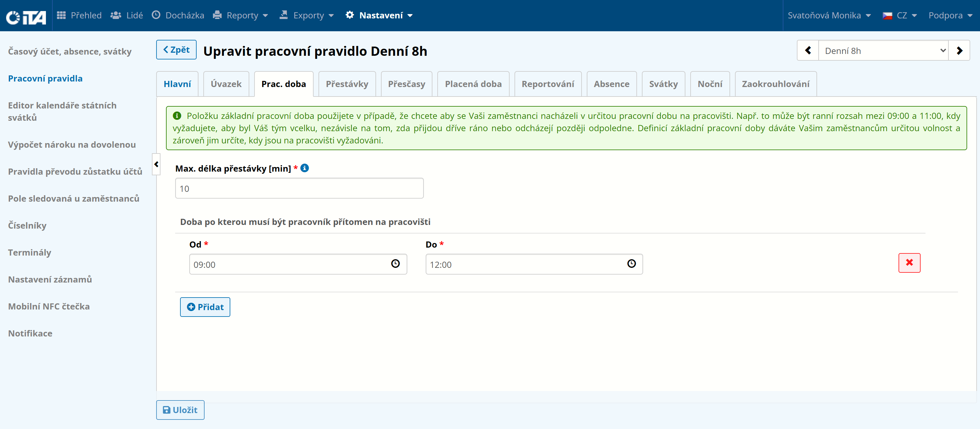This screenshot has width=980, height=429.
Task: Switch to the Přestávky tab
Action: (347, 84)
